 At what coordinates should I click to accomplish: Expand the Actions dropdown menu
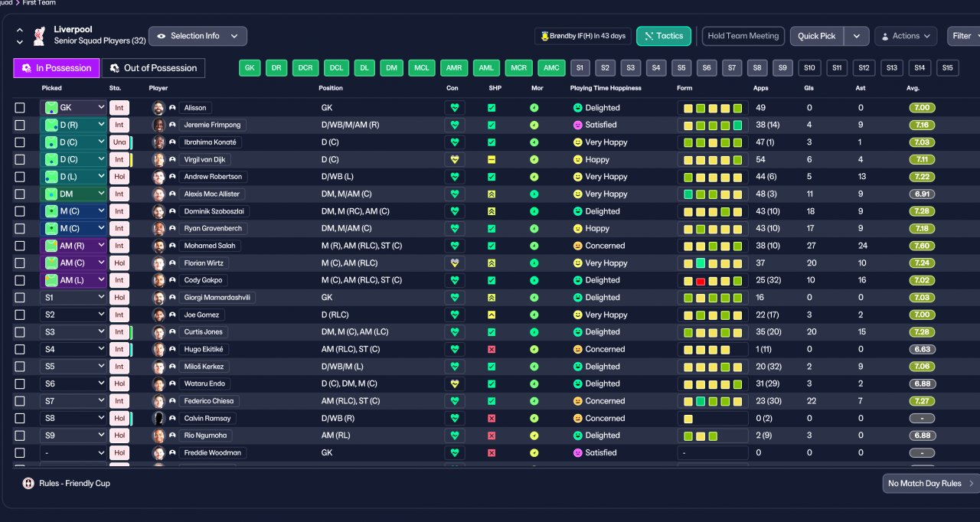pyautogui.click(x=906, y=36)
